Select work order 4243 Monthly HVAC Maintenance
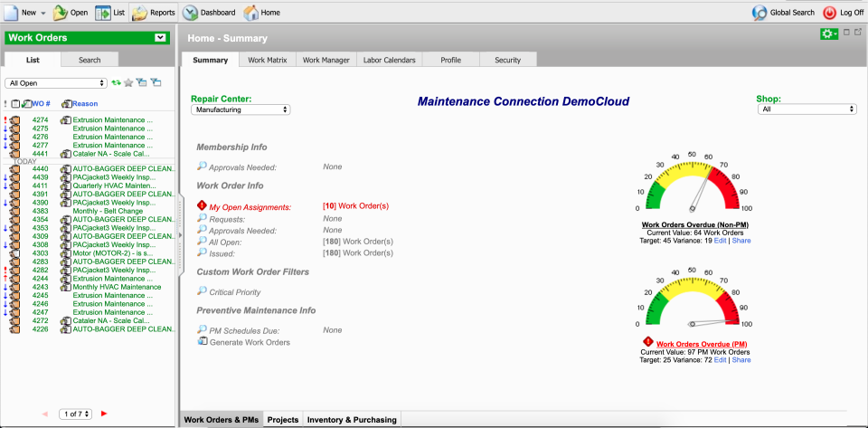 (x=89, y=287)
